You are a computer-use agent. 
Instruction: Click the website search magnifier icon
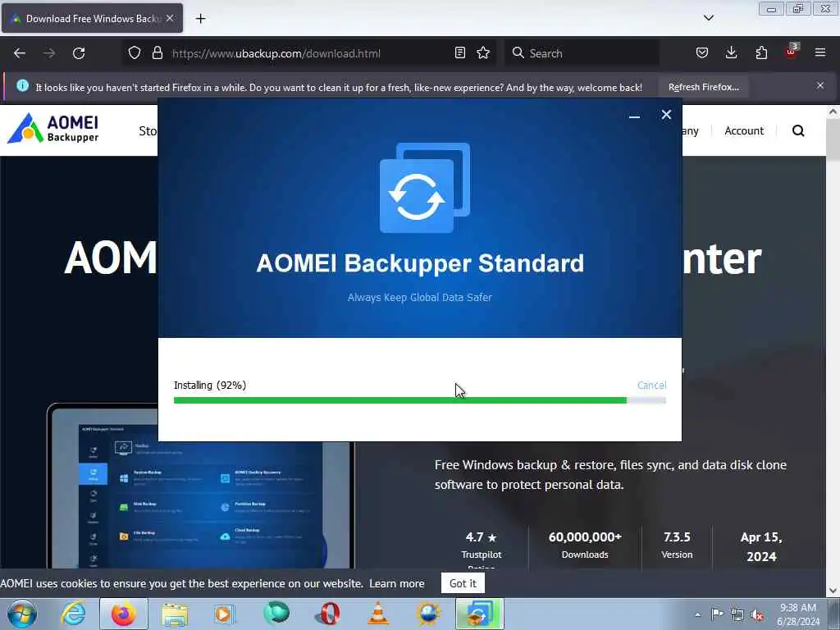coord(798,130)
